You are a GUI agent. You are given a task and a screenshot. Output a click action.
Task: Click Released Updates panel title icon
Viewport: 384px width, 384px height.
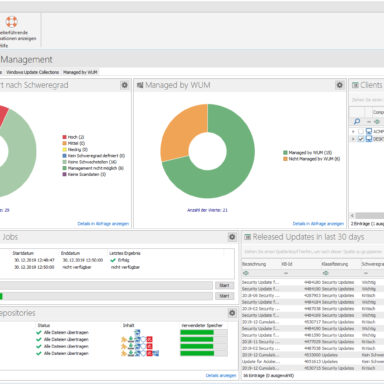point(247,237)
